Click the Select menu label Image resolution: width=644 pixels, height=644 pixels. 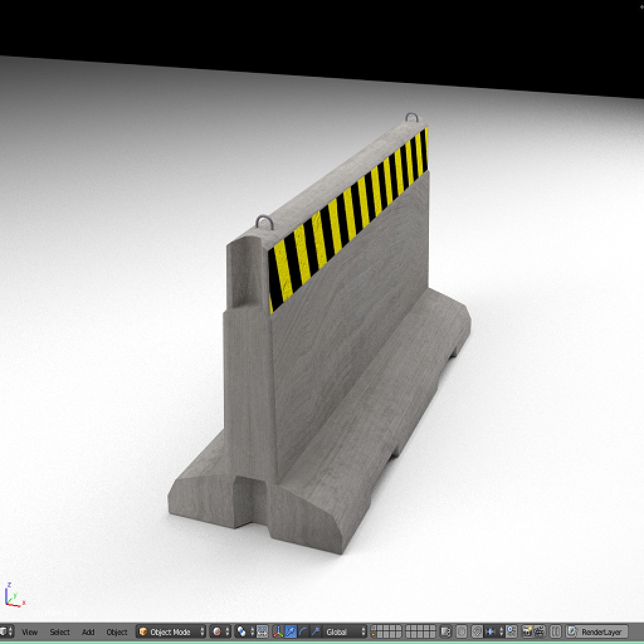tap(60, 632)
